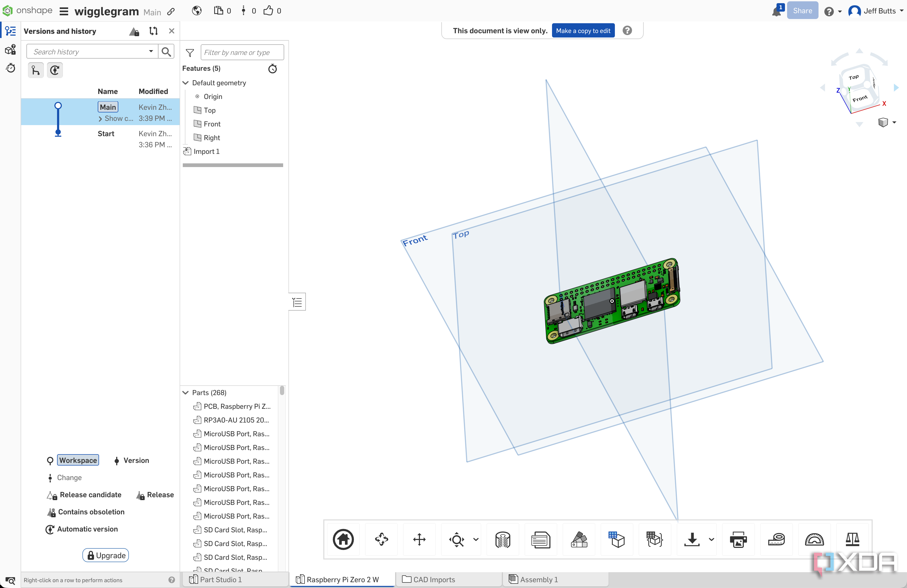Click the protractor gauge icon

(814, 539)
